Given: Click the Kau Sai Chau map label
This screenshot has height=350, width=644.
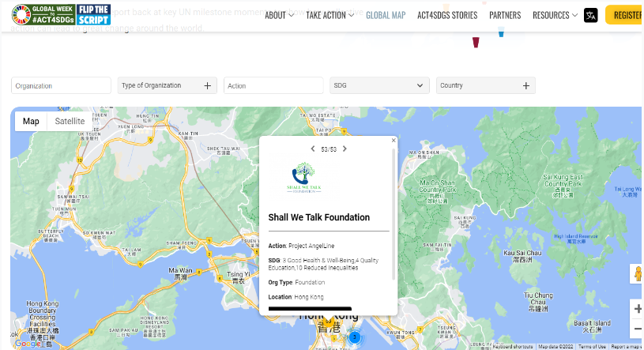Looking at the screenshot, I should pos(522,256).
